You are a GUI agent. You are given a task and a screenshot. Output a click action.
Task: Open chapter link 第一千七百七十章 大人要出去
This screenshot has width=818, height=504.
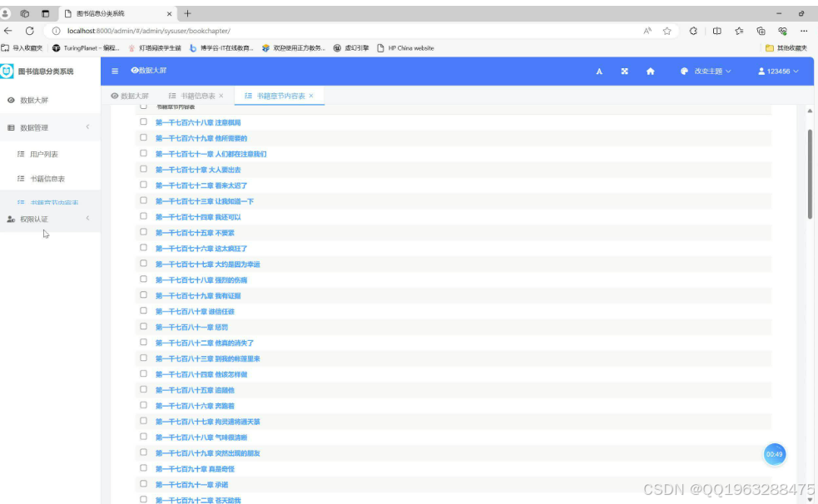198,170
